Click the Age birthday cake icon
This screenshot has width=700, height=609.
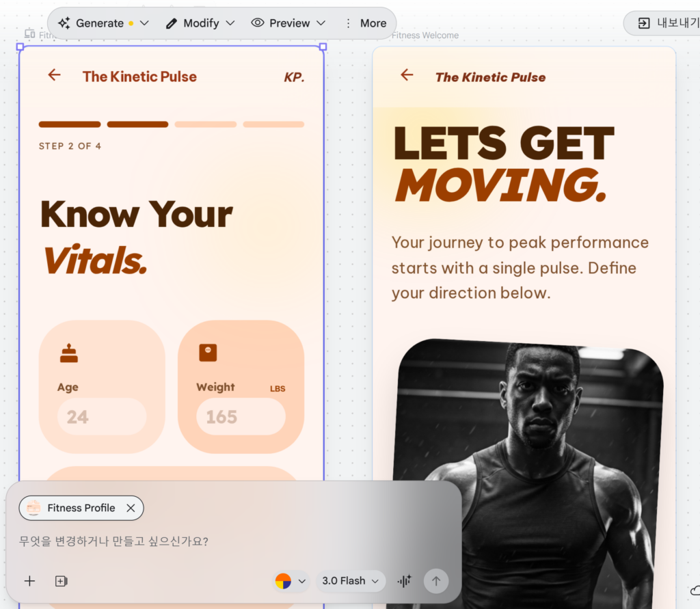tap(69, 353)
